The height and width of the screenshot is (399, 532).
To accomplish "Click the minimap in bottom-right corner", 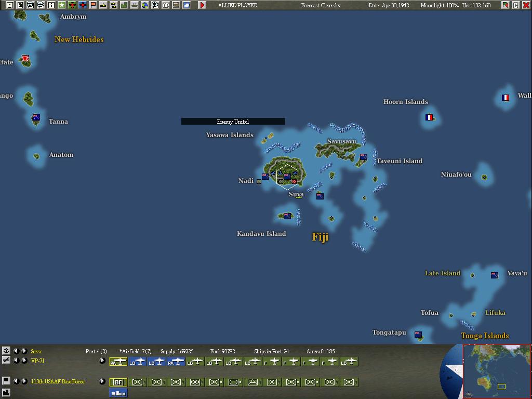I will [497, 371].
